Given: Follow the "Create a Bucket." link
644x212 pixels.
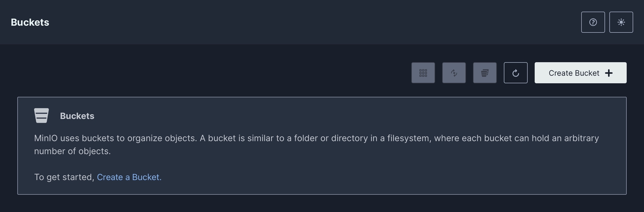Looking at the screenshot, I should [129, 177].
